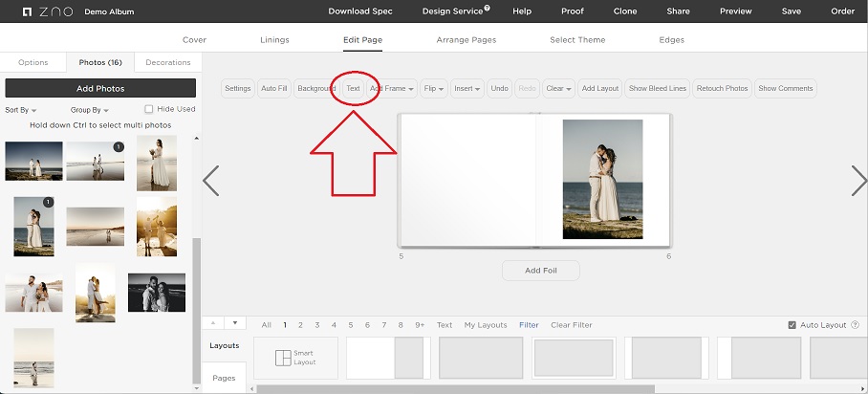Click the Retouch Photos button

(722, 89)
